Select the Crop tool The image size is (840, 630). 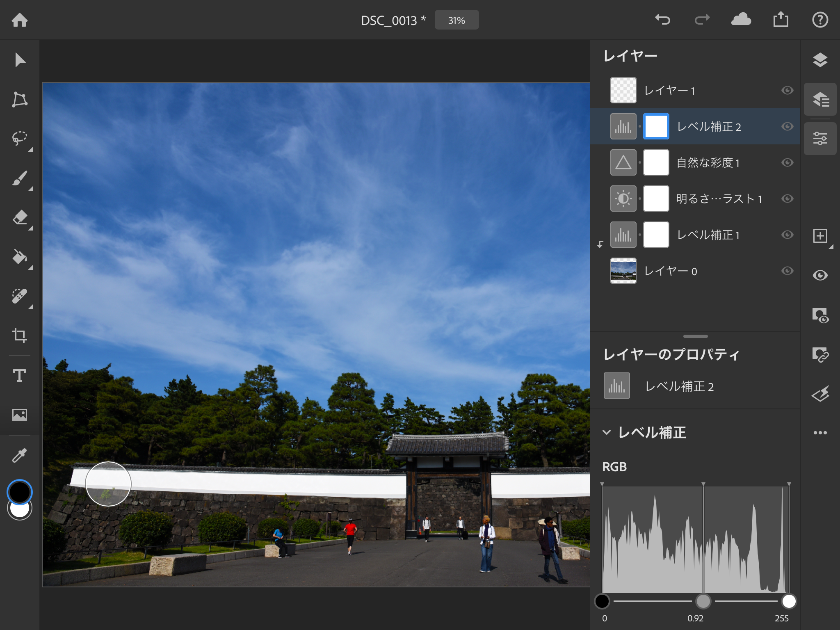pyautogui.click(x=19, y=336)
